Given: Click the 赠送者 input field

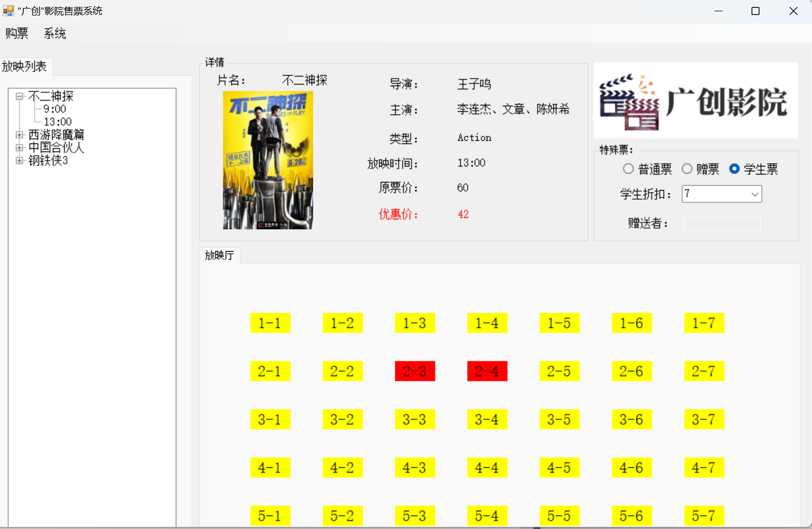Looking at the screenshot, I should (x=721, y=224).
